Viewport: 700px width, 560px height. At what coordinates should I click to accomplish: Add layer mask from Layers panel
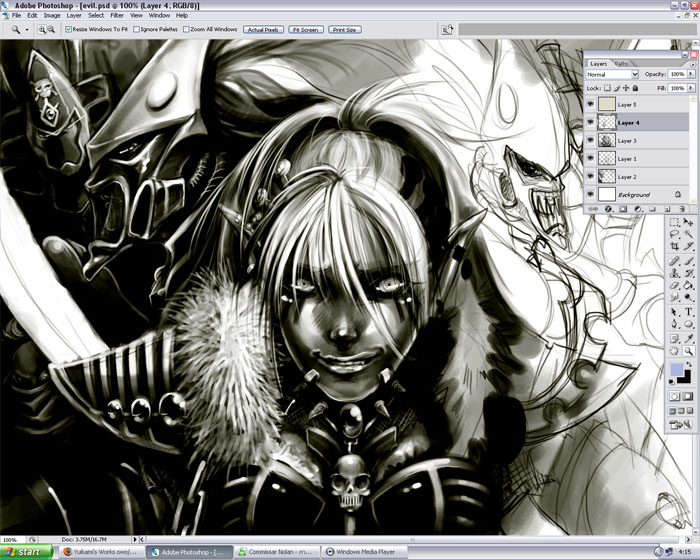pos(623,209)
